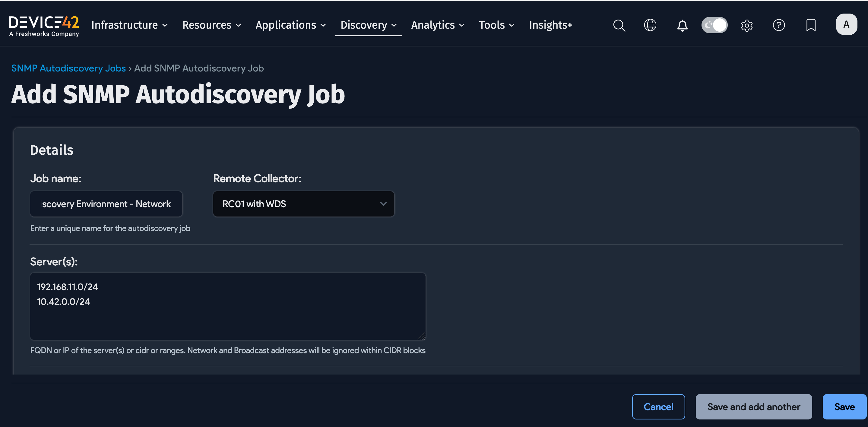Open the user avatar menu
Viewport: 868px width, 427px height.
(x=846, y=24)
